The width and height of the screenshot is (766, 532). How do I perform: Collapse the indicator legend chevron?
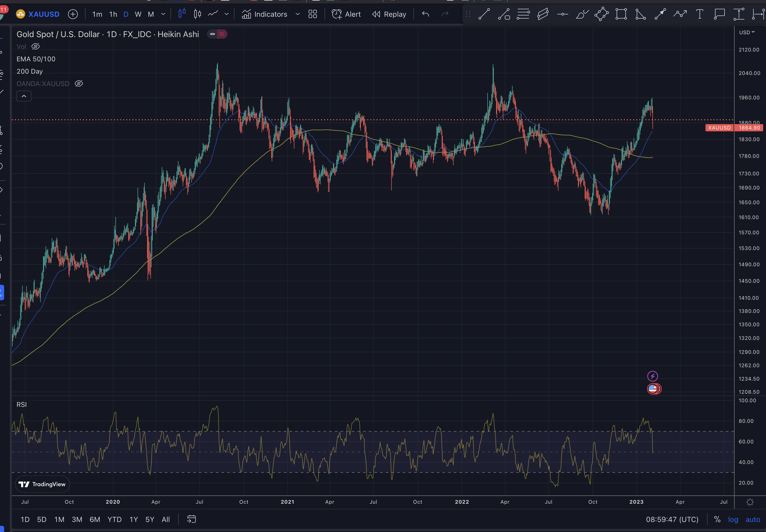[24, 96]
